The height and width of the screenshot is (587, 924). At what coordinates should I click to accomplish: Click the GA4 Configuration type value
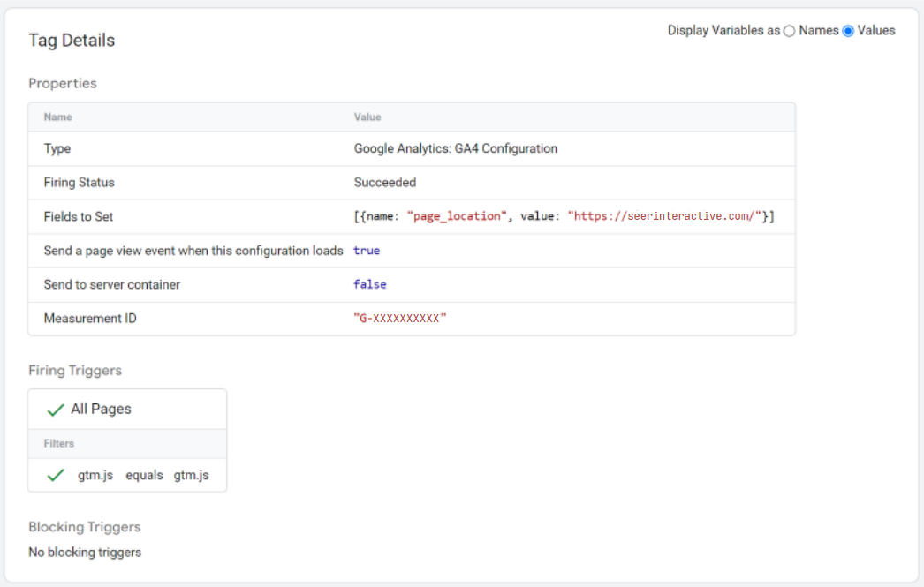click(x=455, y=149)
